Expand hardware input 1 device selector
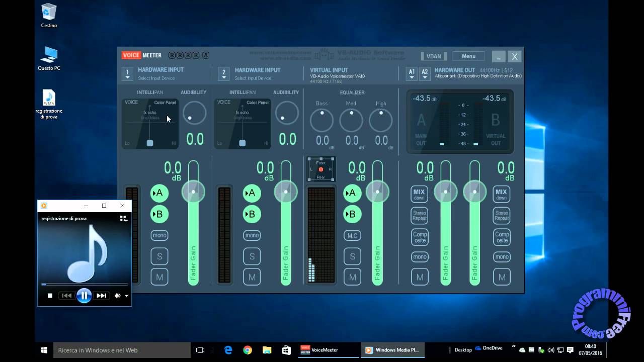This screenshot has width=644, height=362. [x=127, y=74]
